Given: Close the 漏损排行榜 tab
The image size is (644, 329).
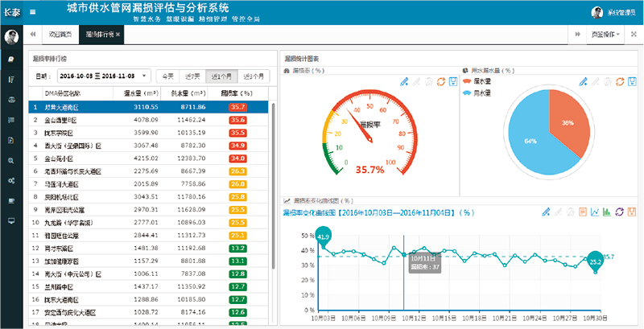Looking at the screenshot, I should (118, 35).
